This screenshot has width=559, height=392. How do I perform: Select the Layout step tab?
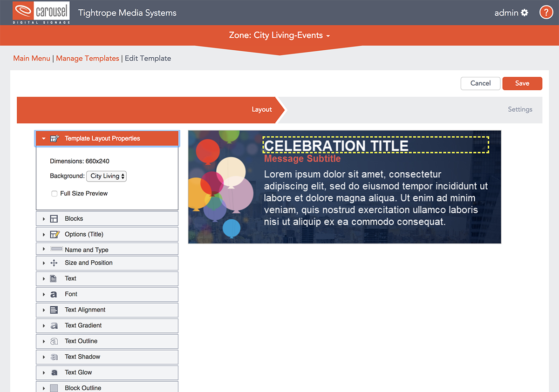261,109
